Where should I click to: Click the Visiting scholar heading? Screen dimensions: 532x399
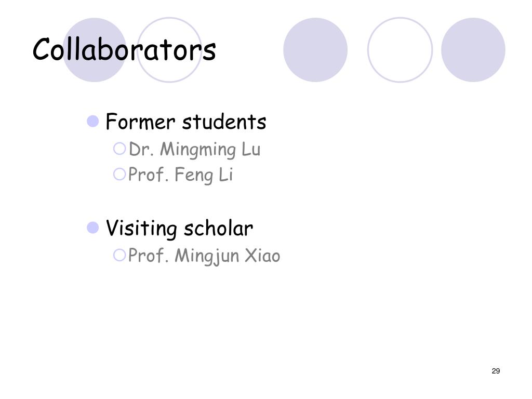[179, 228]
